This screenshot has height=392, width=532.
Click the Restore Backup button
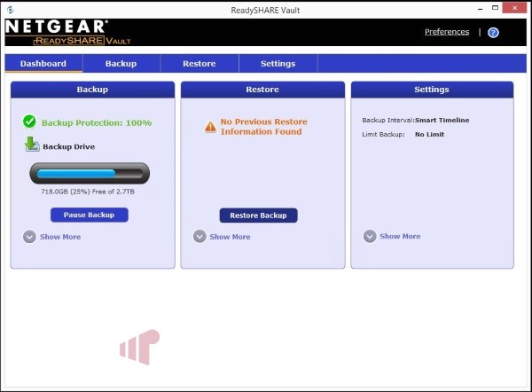pos(258,216)
